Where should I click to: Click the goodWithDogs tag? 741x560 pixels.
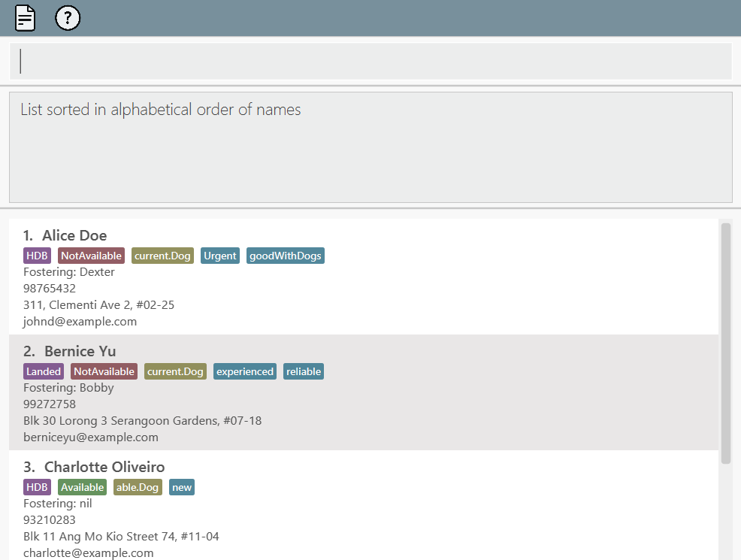285,256
